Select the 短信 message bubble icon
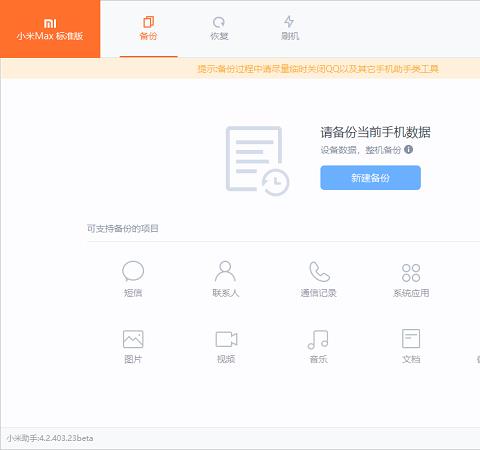 [133, 271]
